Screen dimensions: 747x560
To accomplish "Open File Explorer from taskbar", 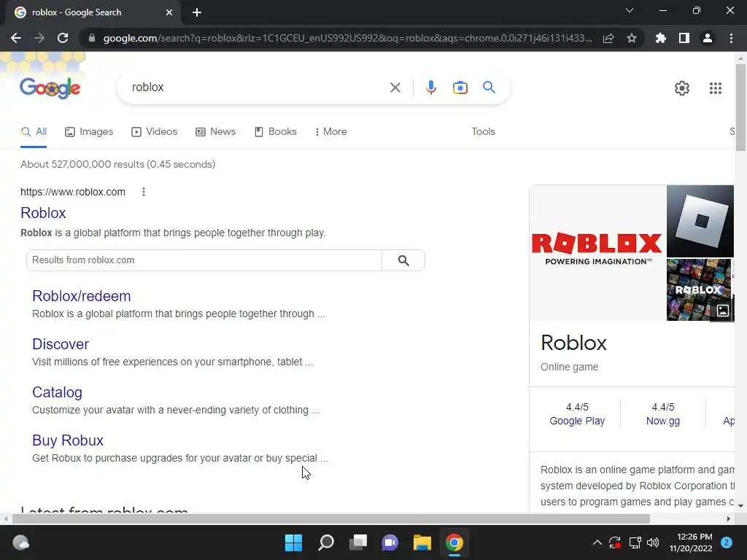I will coord(422,542).
